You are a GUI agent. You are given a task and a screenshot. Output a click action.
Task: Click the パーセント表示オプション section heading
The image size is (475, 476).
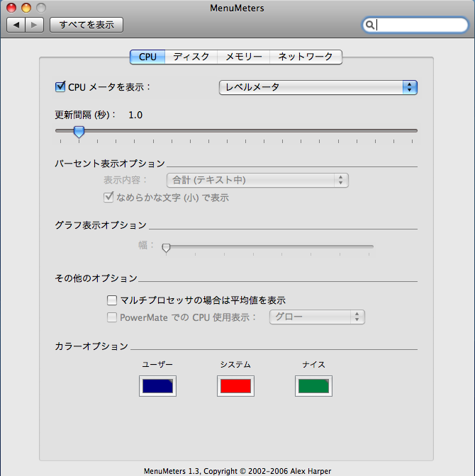(110, 164)
